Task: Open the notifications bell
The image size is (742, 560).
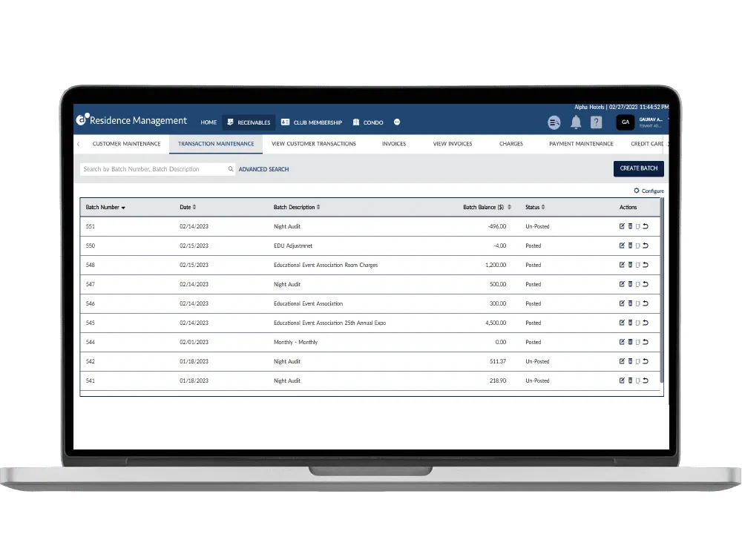Action: (x=575, y=122)
